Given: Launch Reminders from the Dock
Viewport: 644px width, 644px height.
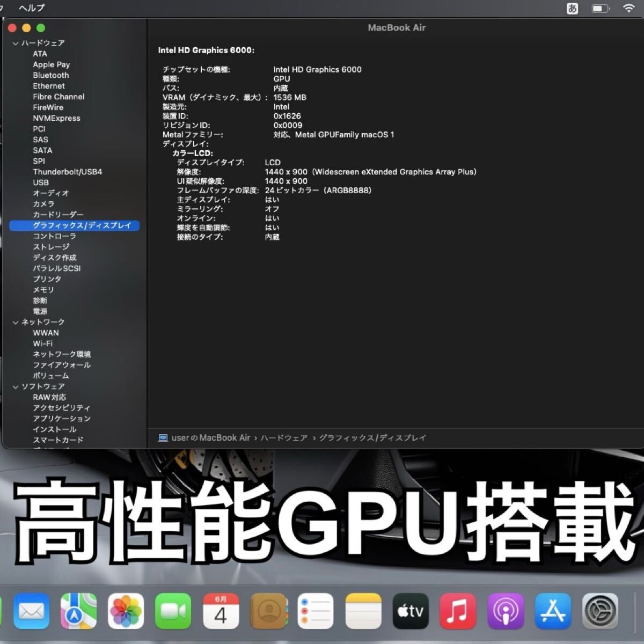Looking at the screenshot, I should coord(316,611).
